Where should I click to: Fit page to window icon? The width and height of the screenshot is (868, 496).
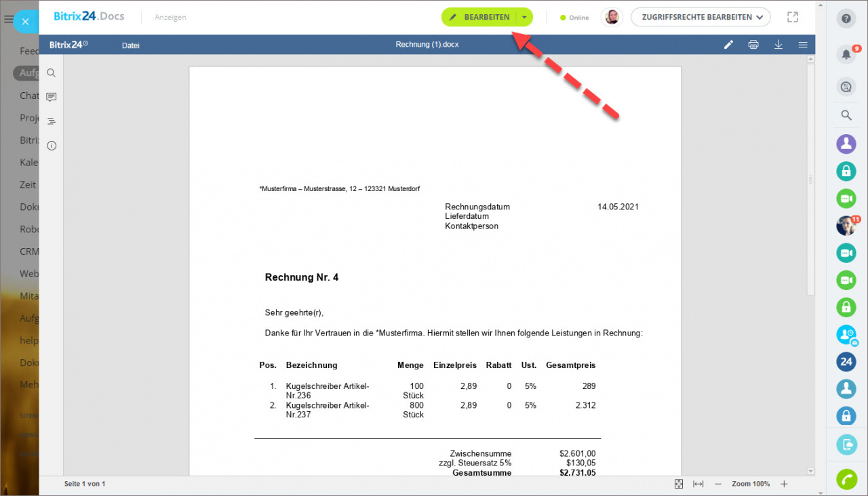point(679,484)
